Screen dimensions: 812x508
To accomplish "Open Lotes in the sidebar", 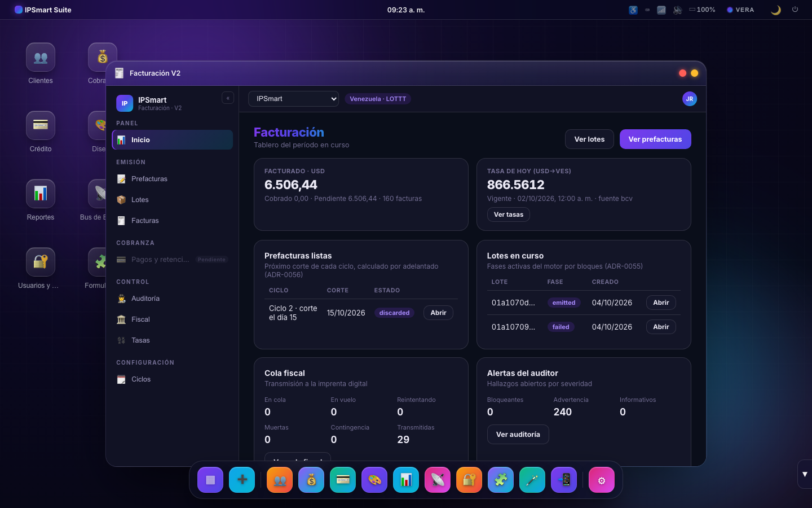I will tap(172, 200).
